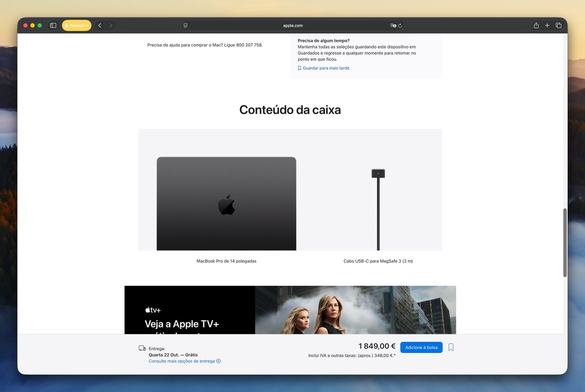The height and width of the screenshot is (392, 585).
Task: Expand 'Consulte mais opções de entrega'
Action: [184, 361]
